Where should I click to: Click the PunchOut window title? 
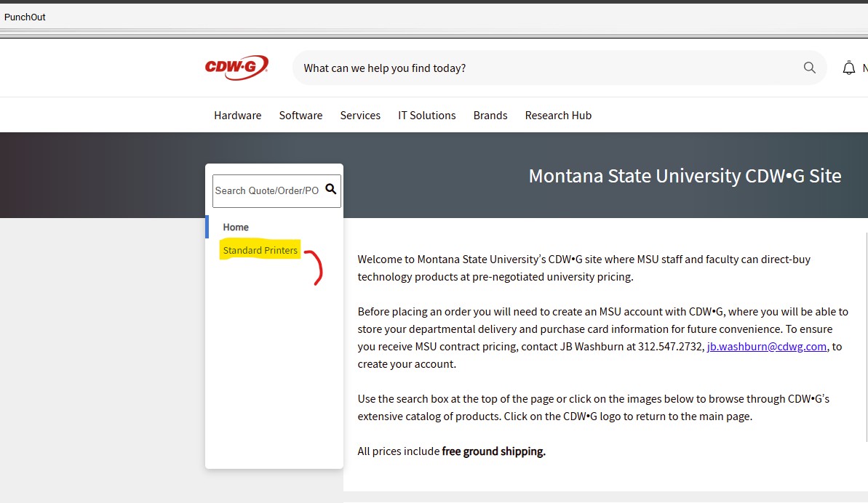point(25,17)
